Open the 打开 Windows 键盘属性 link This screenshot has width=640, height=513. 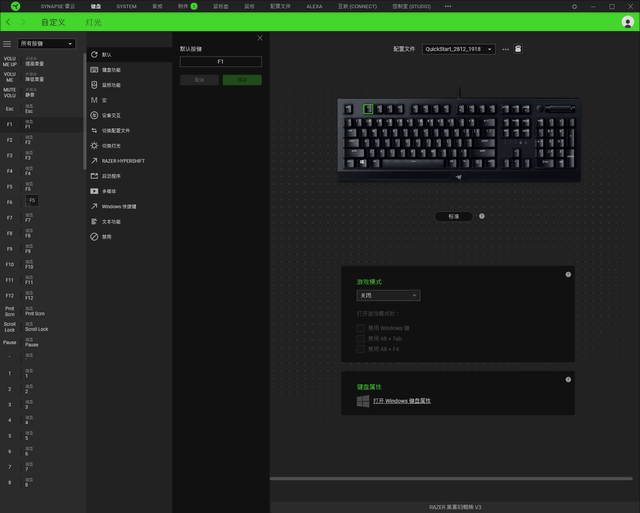click(x=402, y=401)
